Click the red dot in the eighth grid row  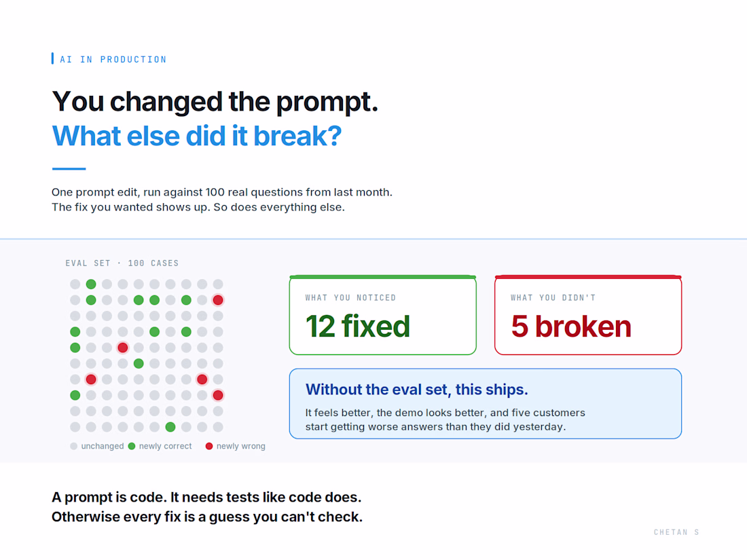(x=218, y=395)
